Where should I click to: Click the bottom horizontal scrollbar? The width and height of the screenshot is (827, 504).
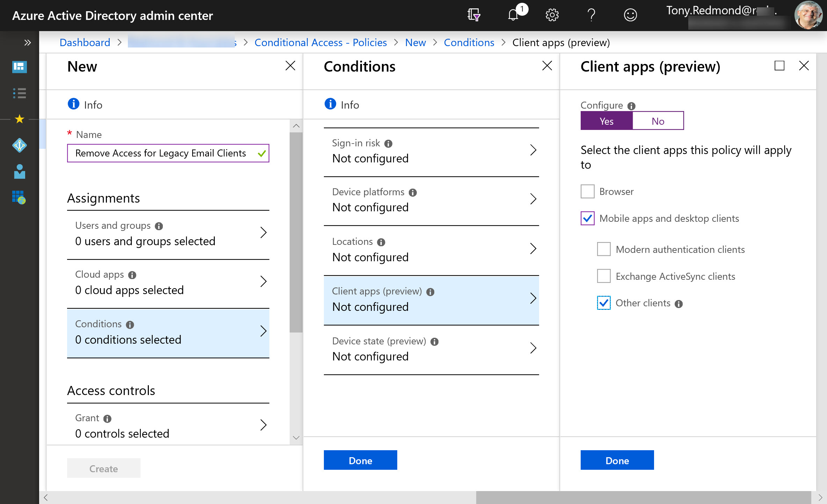pos(643,497)
